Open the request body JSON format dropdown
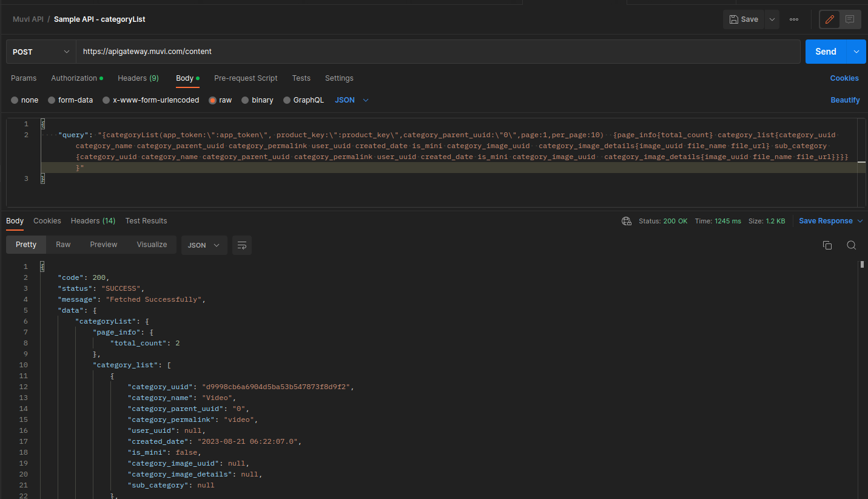The image size is (868, 499). (352, 100)
